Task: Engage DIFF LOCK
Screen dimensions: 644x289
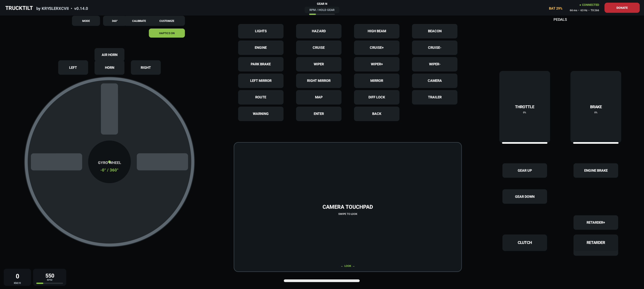Action: 376,97
